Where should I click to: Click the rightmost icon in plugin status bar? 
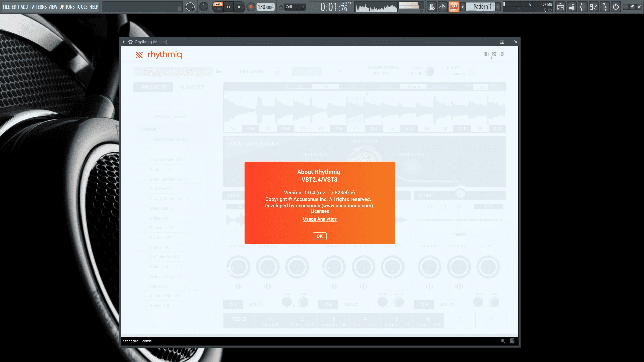tap(512, 341)
